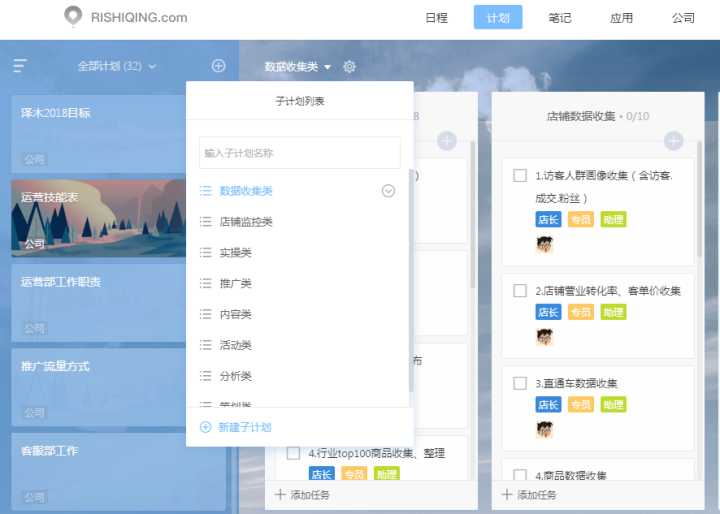Open settings gear next to 数据收集类

tap(349, 67)
